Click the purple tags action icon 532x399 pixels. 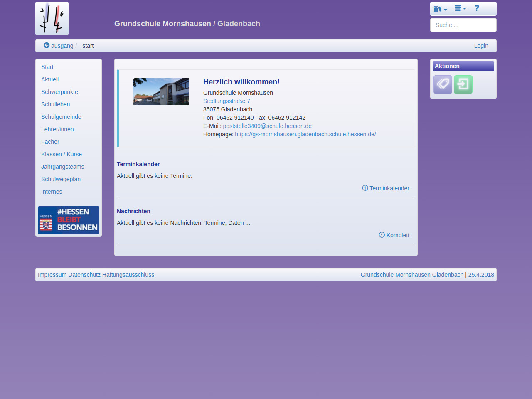(x=443, y=84)
